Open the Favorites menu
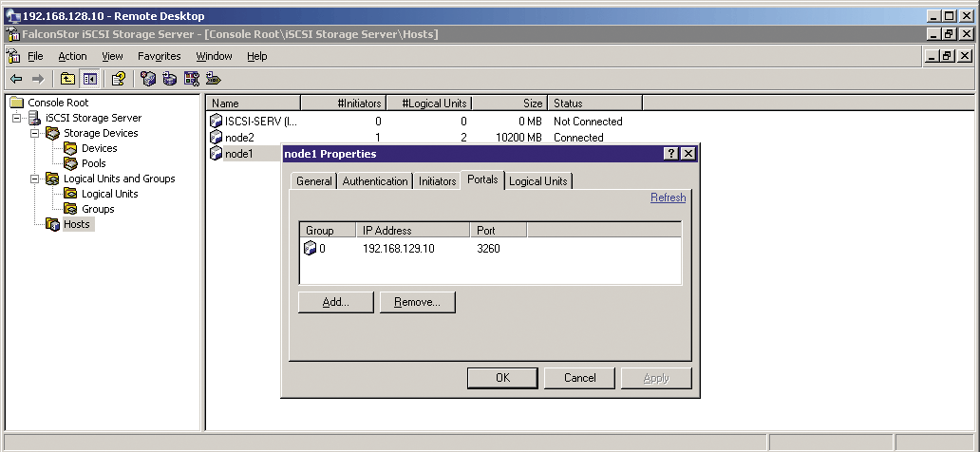Viewport: 980px width, 452px height. (160, 56)
